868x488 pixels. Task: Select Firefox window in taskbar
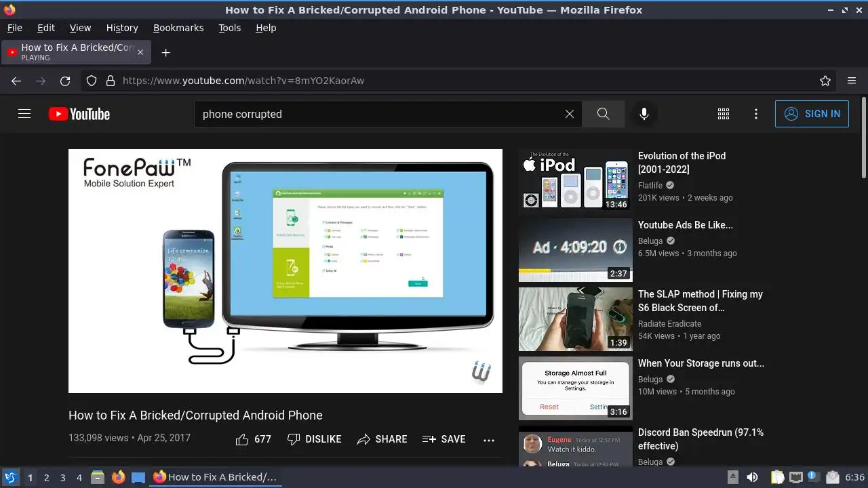click(x=215, y=477)
